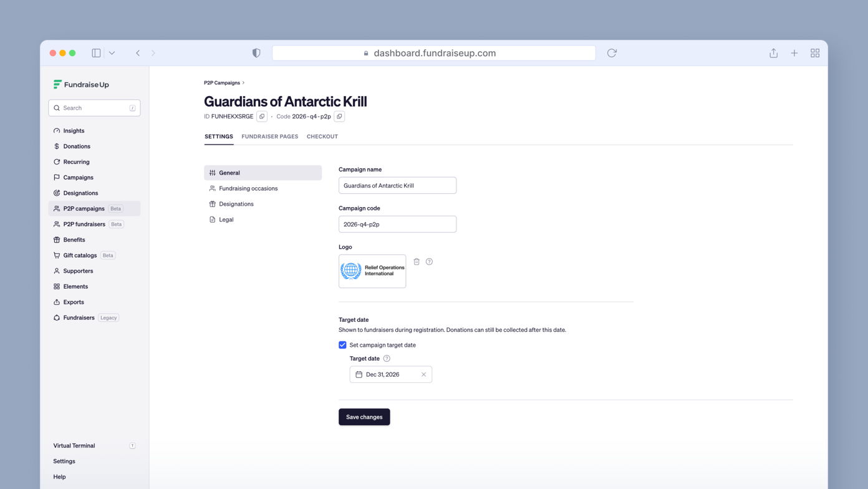Viewport: 868px width, 489px height.
Task: Switch to Checkout tab
Action: coord(322,137)
